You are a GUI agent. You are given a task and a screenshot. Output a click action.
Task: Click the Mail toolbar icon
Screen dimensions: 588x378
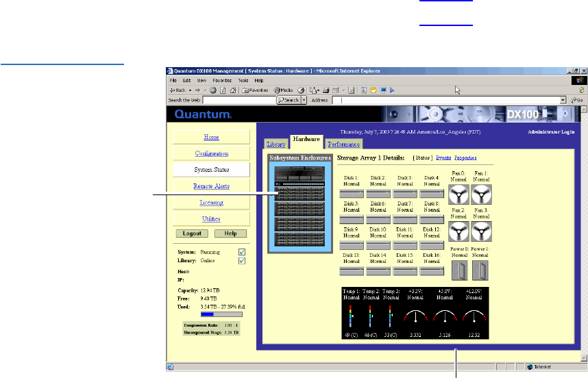coord(313,90)
